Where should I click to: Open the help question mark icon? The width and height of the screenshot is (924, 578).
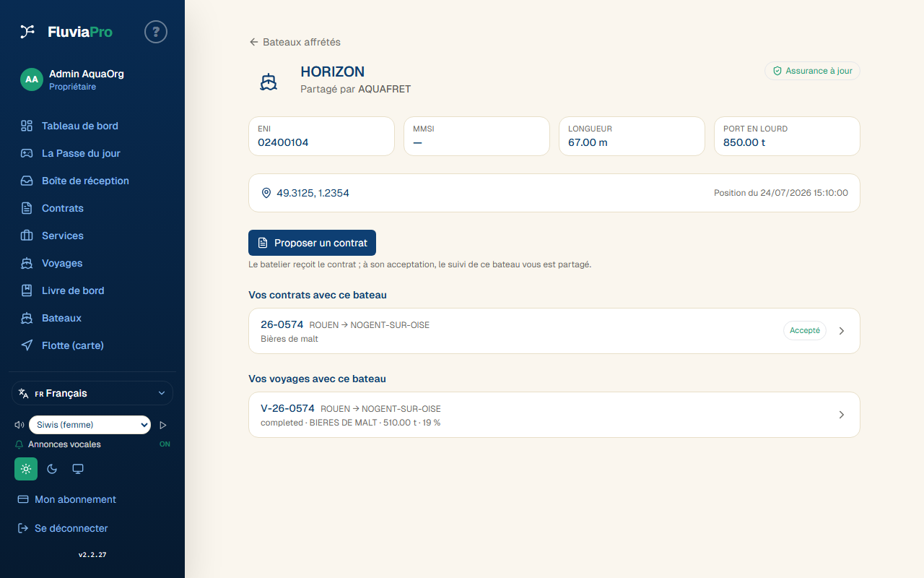(x=156, y=32)
